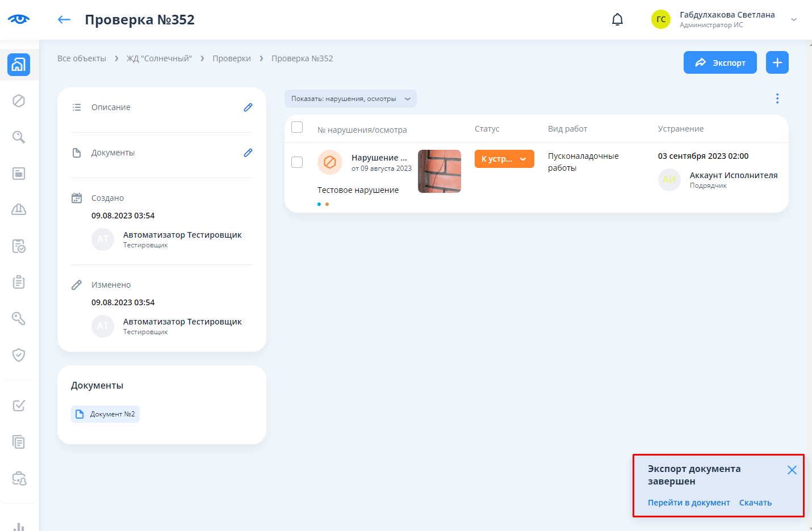Click the Экспорт button
The image size is (812, 531).
coord(719,62)
